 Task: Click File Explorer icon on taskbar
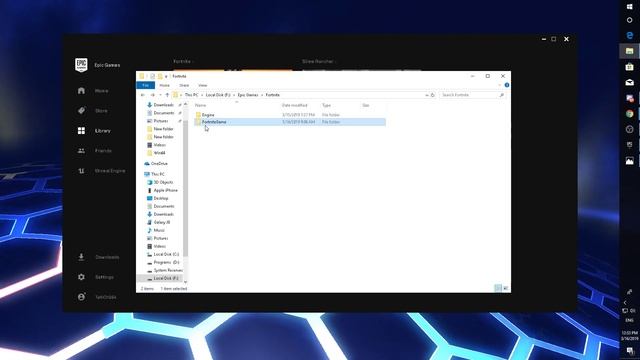tap(629, 51)
